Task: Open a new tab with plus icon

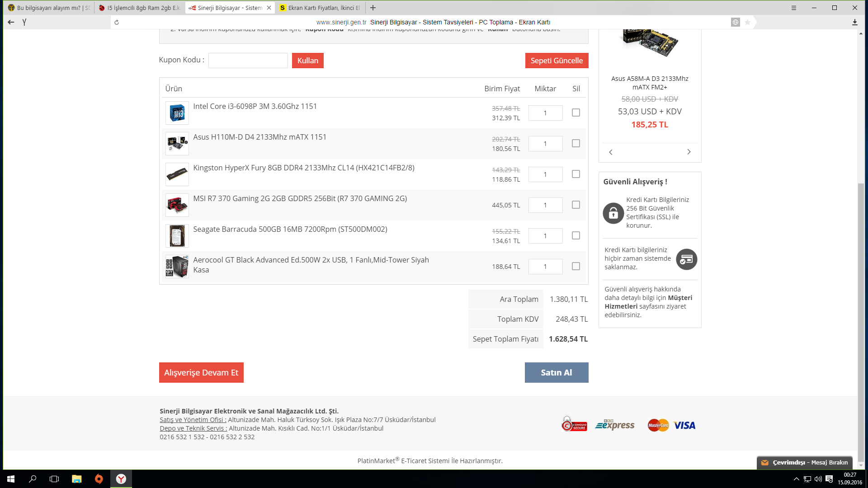Action: coord(373,8)
